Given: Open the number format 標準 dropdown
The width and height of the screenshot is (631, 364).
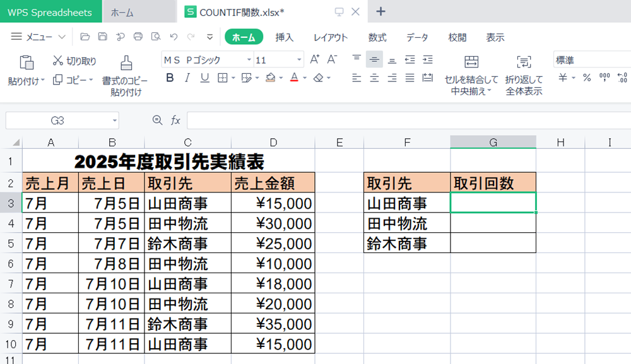Looking at the screenshot, I should coord(592,60).
